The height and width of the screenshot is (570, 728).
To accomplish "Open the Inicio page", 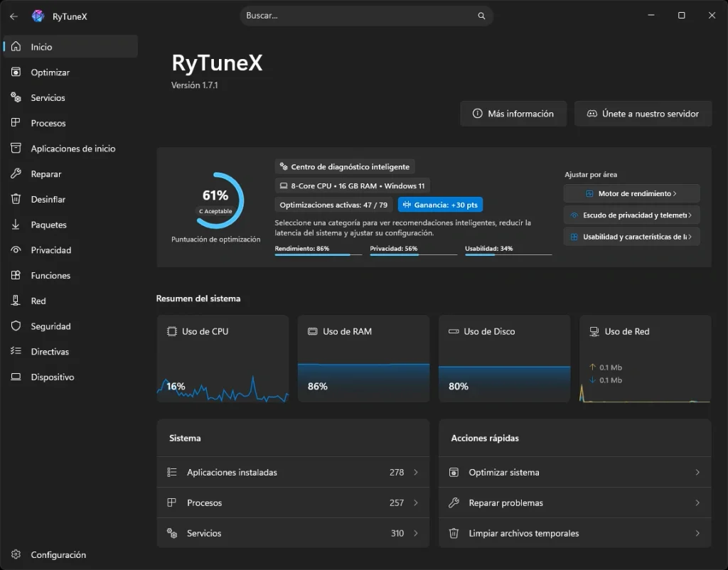I will tap(70, 46).
